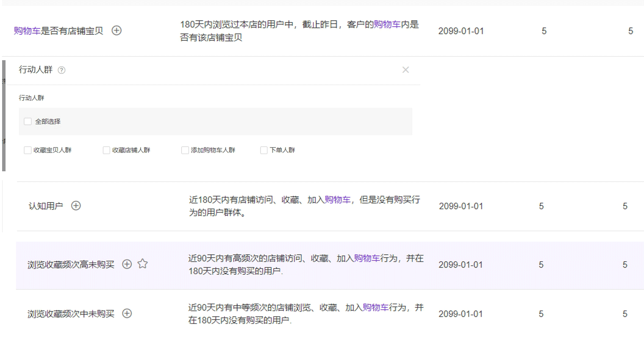Click 购物车 link in 浏览收藏频次高未购买 description

click(367, 258)
